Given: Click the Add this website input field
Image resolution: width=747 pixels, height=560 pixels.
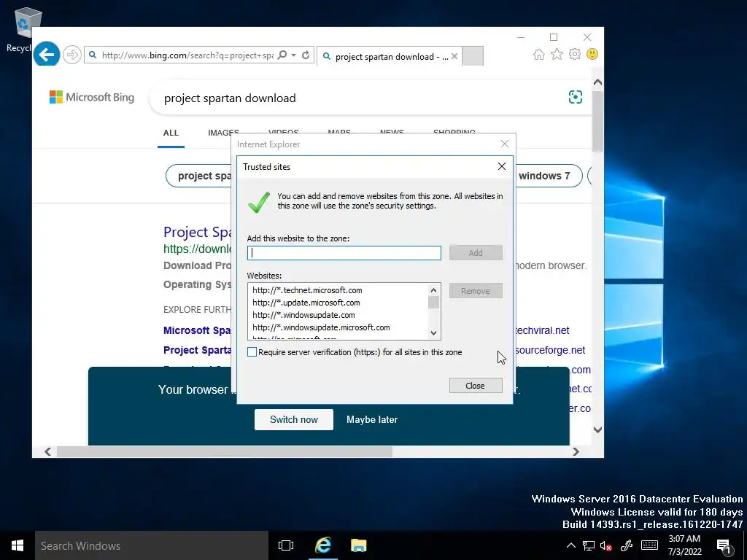Looking at the screenshot, I should click(x=344, y=253).
